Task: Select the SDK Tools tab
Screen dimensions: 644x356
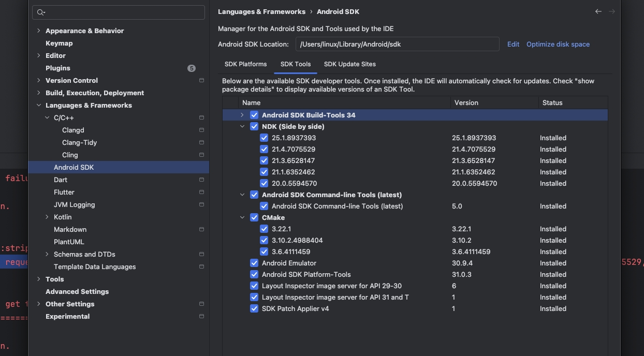Action: pyautogui.click(x=296, y=64)
